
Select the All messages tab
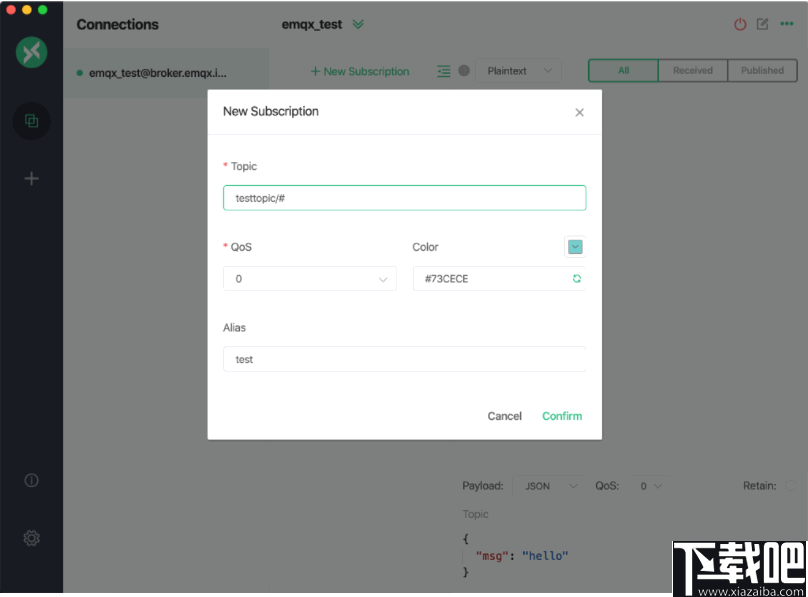tap(622, 70)
